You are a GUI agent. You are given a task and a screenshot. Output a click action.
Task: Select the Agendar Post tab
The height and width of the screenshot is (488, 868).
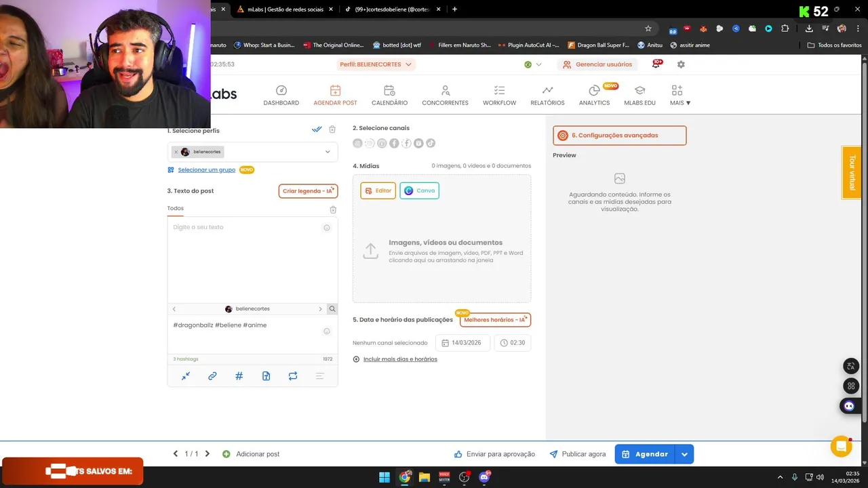(x=335, y=96)
